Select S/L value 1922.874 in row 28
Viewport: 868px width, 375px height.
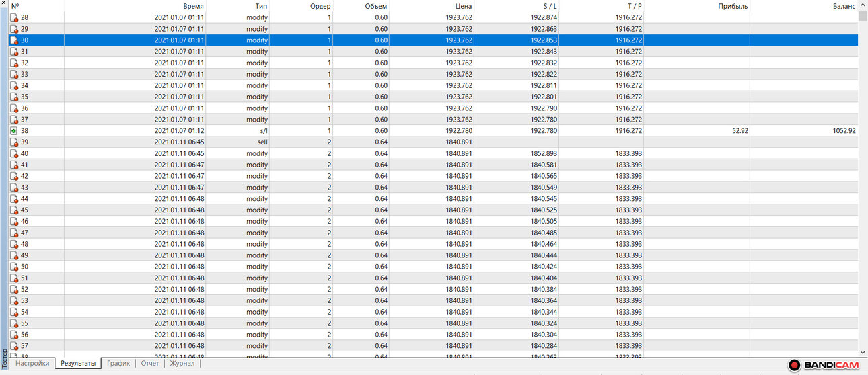click(544, 17)
